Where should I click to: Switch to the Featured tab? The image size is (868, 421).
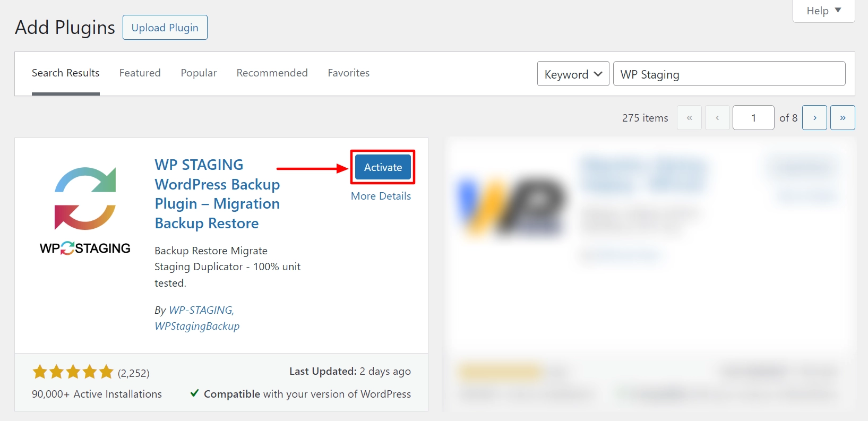coord(140,73)
